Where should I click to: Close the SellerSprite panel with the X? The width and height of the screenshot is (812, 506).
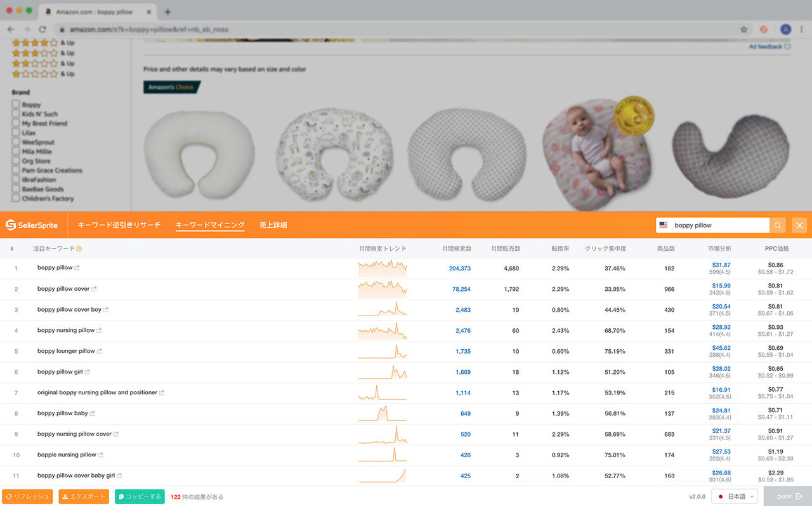tap(799, 225)
